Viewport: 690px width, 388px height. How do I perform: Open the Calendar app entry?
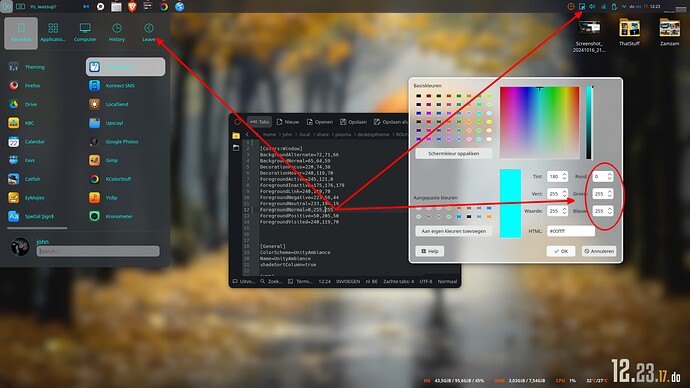click(26, 142)
